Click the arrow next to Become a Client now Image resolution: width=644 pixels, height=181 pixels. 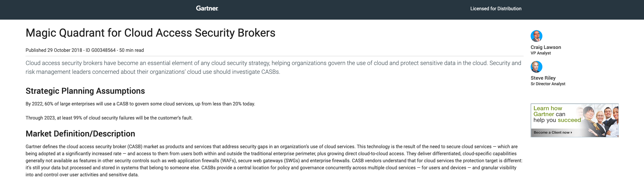[x=571, y=132]
